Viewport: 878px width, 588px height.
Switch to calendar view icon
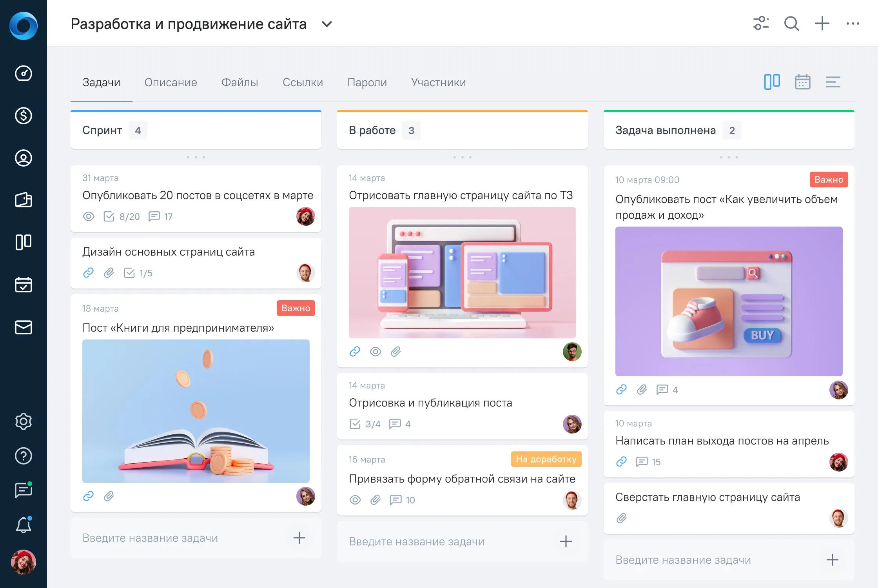pos(802,82)
